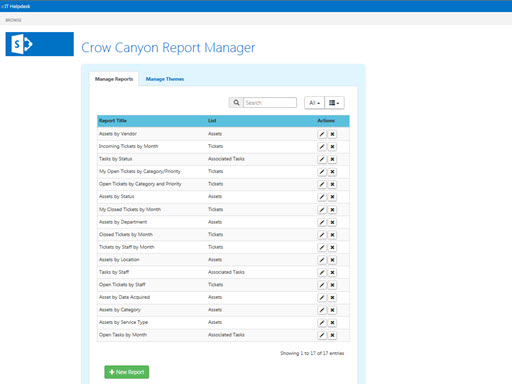Viewport: 512px width, 384px height.
Task: Sort by List column header
Action: [212, 121]
